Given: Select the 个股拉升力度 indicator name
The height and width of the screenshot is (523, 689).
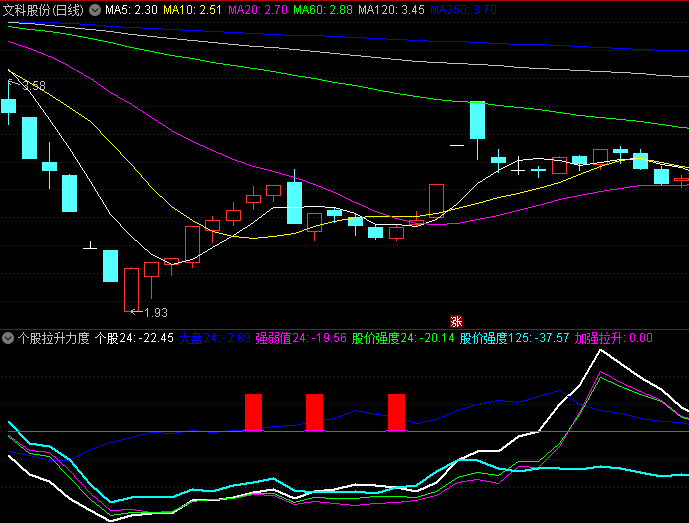Looking at the screenshot, I should pyautogui.click(x=54, y=338).
